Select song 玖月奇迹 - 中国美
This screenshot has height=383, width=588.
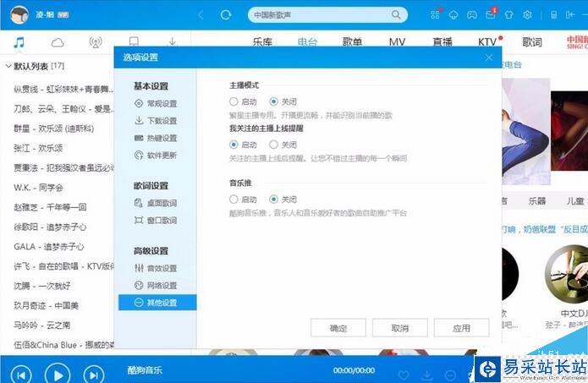coord(47,305)
